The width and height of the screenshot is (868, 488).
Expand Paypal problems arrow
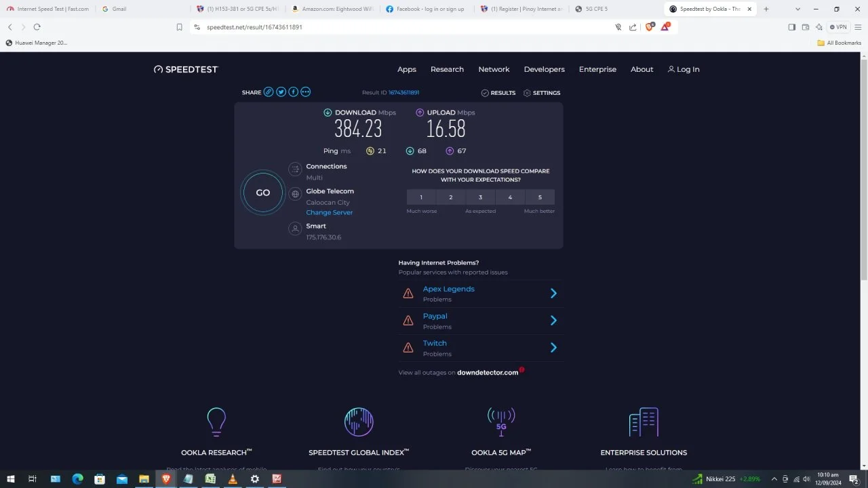553,321
